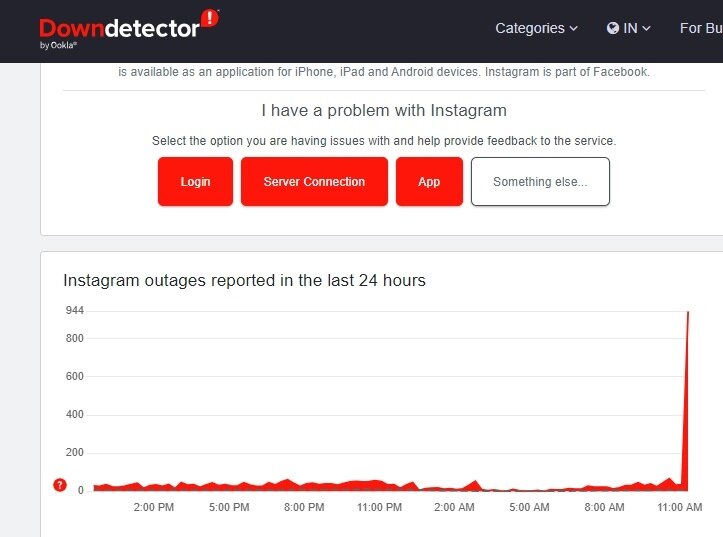This screenshot has width=723, height=537.
Task: Click the red exclamation badge in the logo
Action: (x=209, y=18)
